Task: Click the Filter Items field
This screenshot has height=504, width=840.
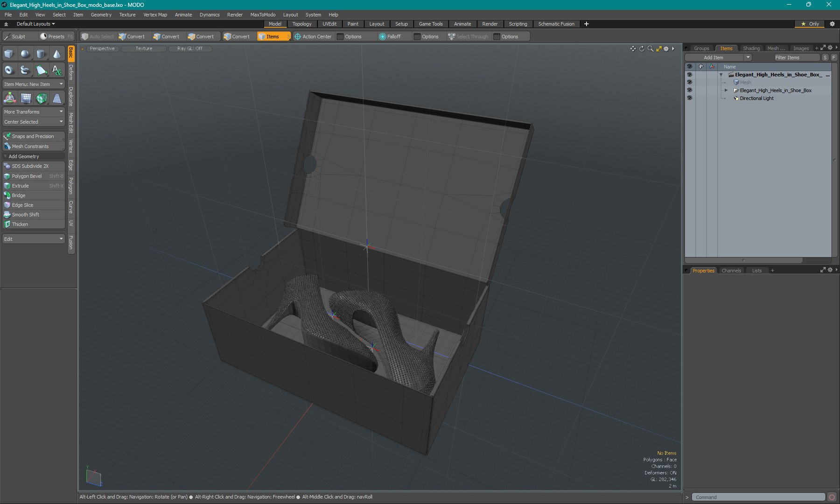Action: click(x=797, y=57)
